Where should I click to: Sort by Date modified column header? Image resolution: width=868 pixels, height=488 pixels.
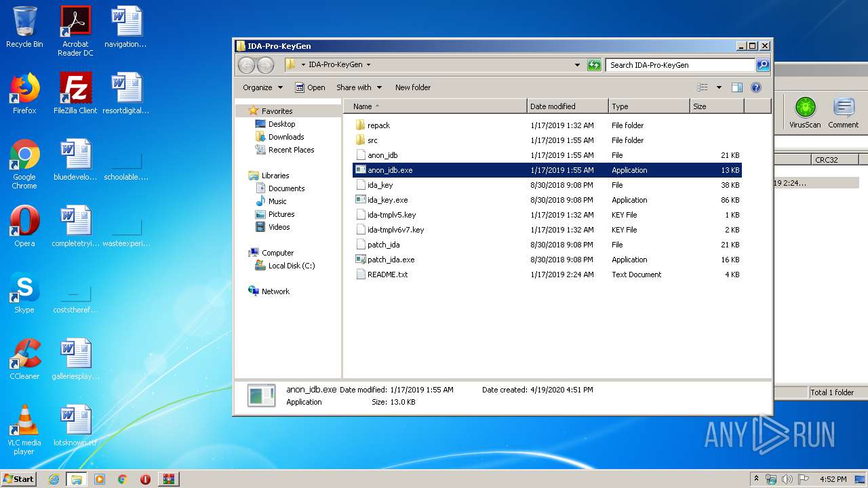tap(568, 106)
